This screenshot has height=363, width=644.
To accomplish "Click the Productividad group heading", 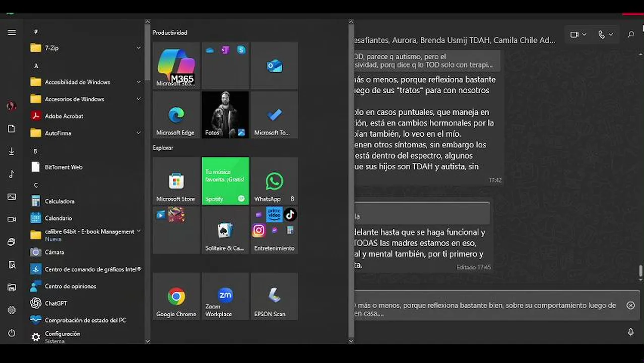I will pyautogui.click(x=170, y=33).
